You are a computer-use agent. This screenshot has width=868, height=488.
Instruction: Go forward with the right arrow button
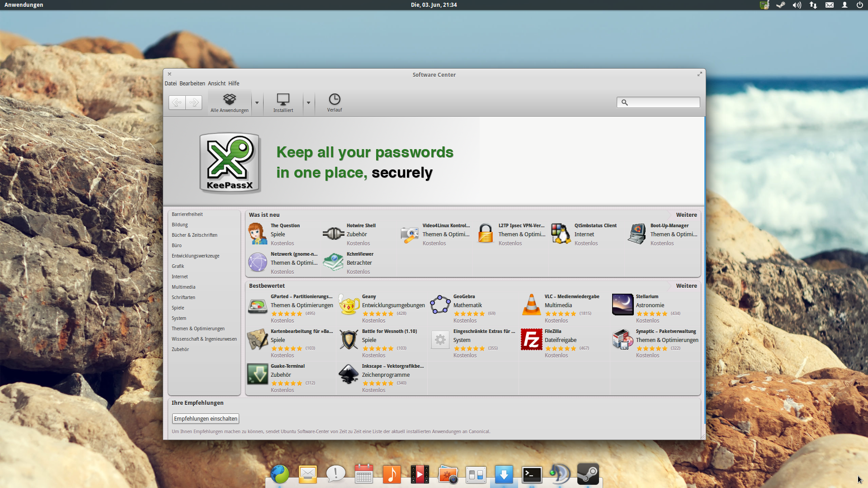[x=194, y=103]
